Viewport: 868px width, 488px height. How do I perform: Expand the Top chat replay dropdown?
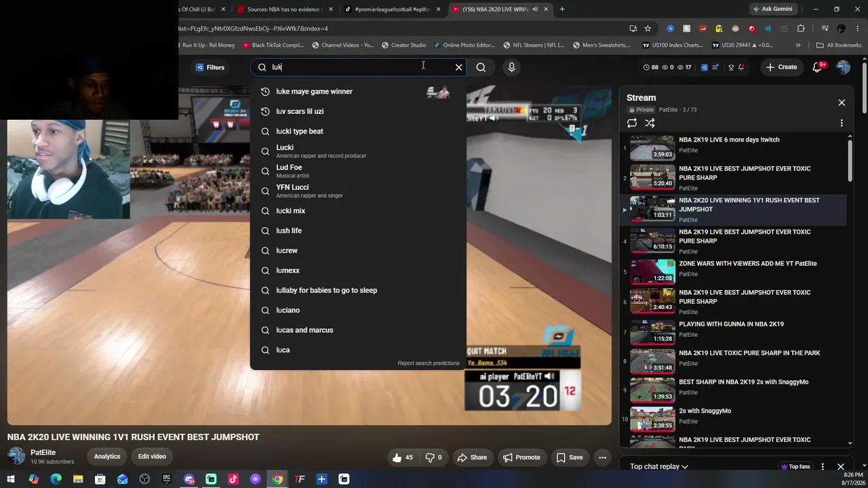coord(659,466)
